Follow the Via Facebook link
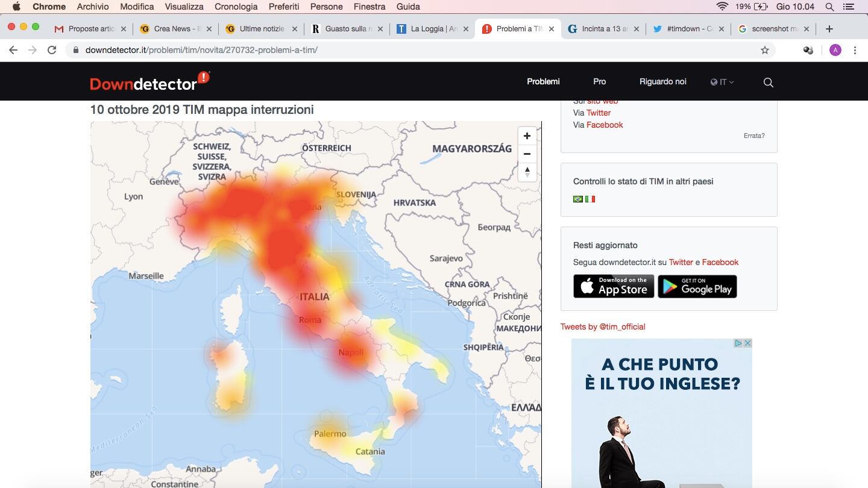Screen dimensions: 868x488 [x=605, y=125]
